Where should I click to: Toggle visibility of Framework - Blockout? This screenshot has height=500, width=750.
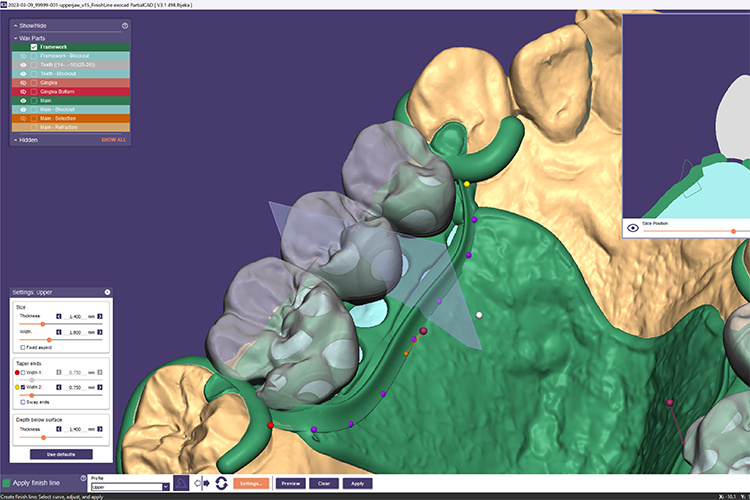(23, 56)
